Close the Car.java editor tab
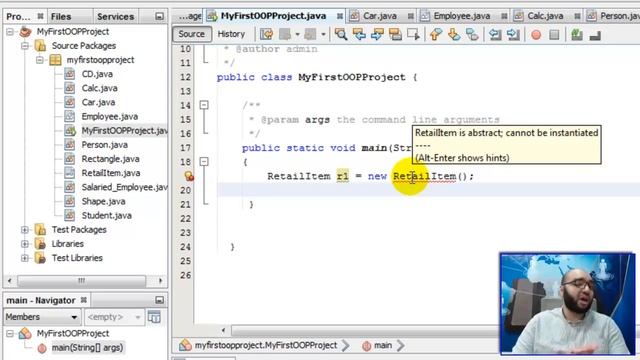The height and width of the screenshot is (360, 640). click(x=411, y=16)
